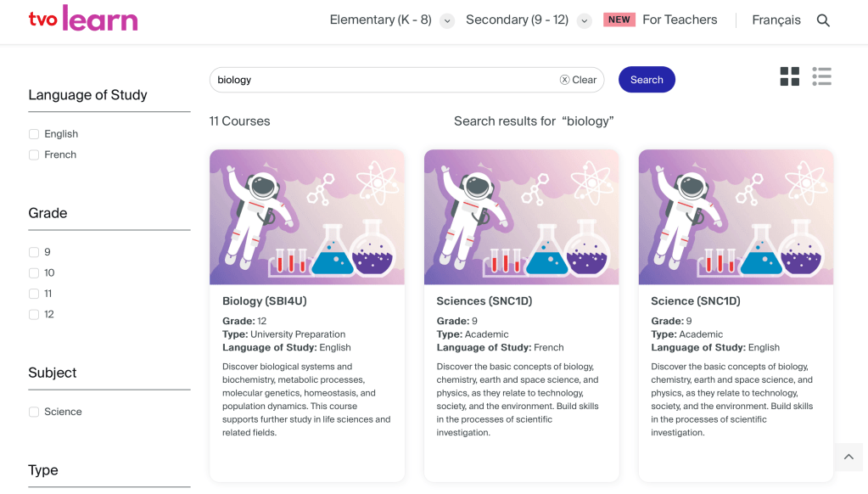Tick the Science subject checkbox

point(34,412)
